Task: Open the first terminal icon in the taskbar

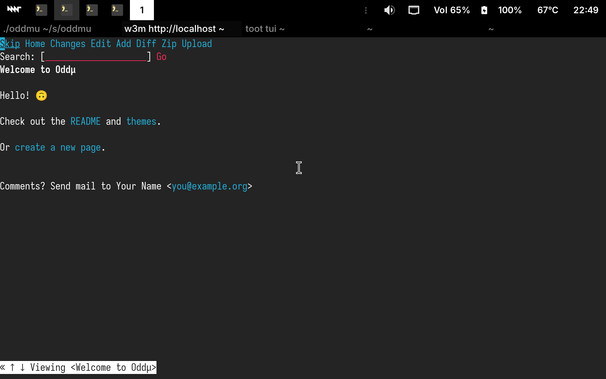Action: tap(41, 10)
